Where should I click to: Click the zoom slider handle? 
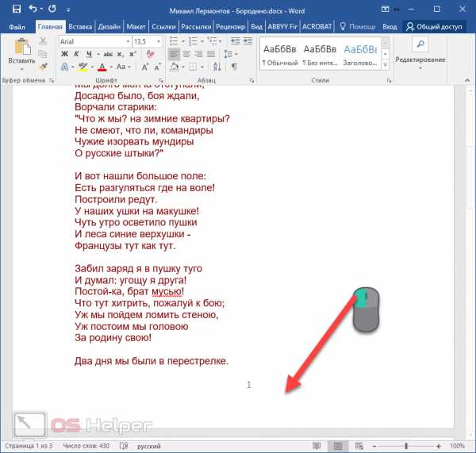click(x=406, y=446)
